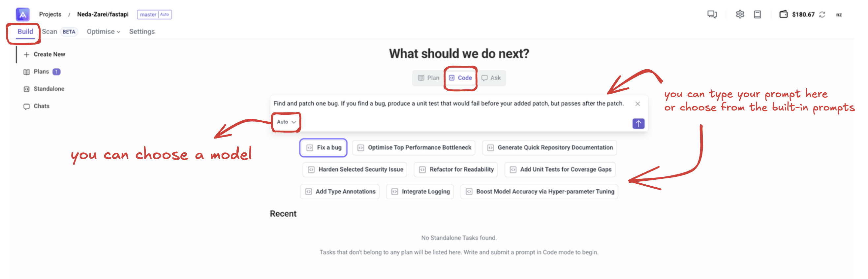This screenshot has height=279, width=868.
Task: Select the Code mode toggle
Action: pos(460,78)
